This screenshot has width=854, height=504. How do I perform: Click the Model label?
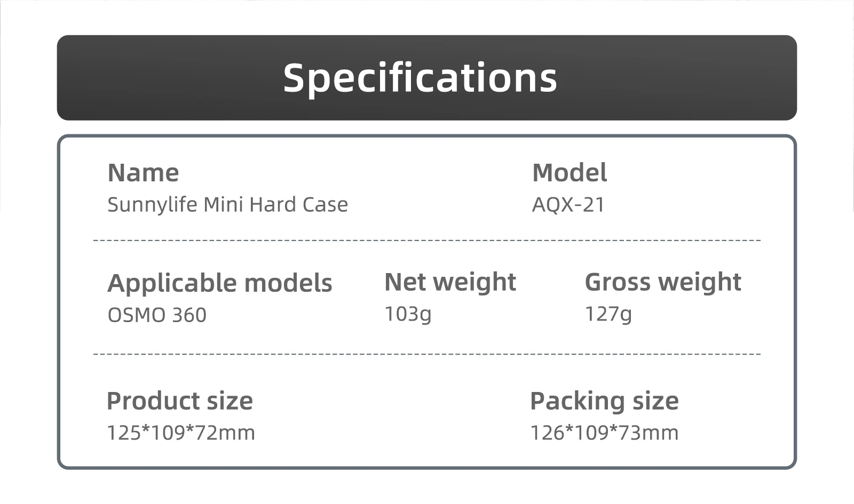coord(570,173)
